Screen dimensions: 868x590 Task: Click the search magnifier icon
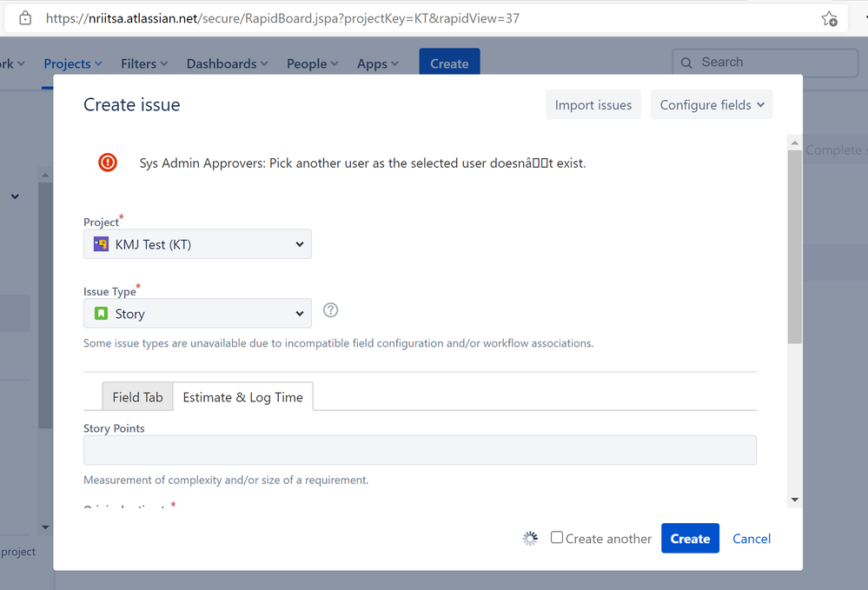(686, 63)
